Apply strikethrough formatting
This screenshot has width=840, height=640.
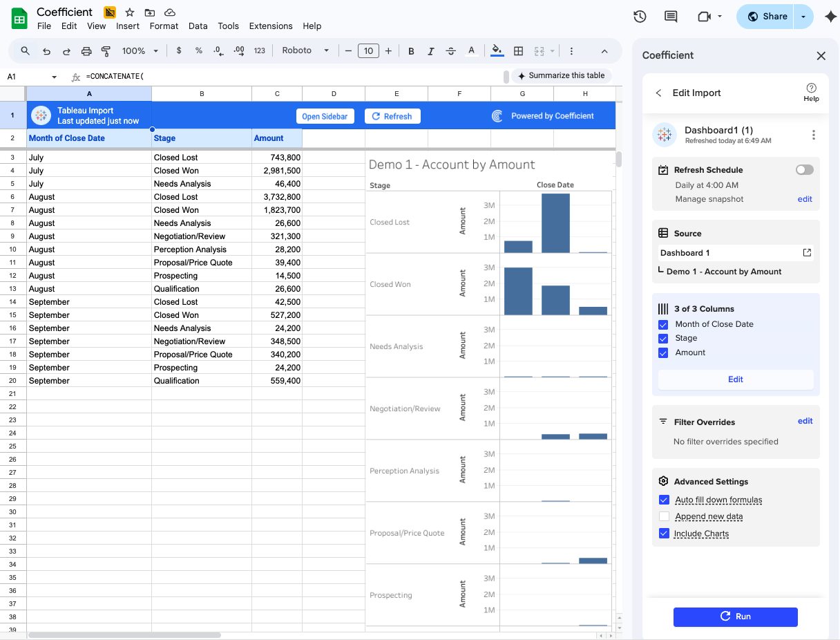tap(451, 51)
